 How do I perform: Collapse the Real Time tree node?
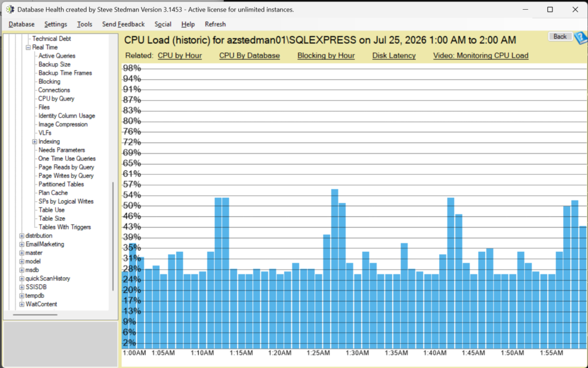(x=28, y=47)
